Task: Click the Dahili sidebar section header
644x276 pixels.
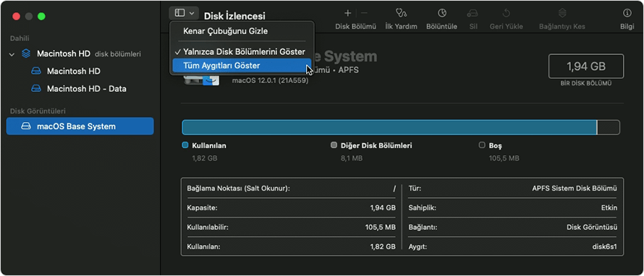Action: 20,38
